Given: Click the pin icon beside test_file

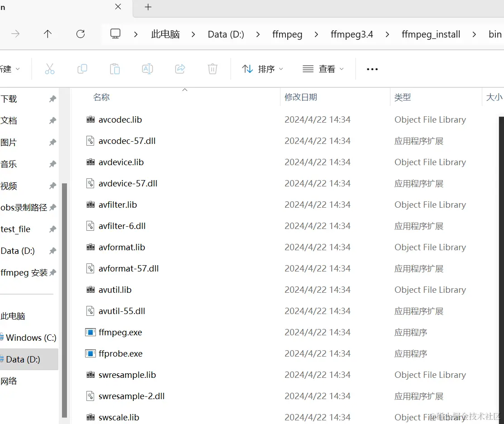Looking at the screenshot, I should tap(53, 229).
